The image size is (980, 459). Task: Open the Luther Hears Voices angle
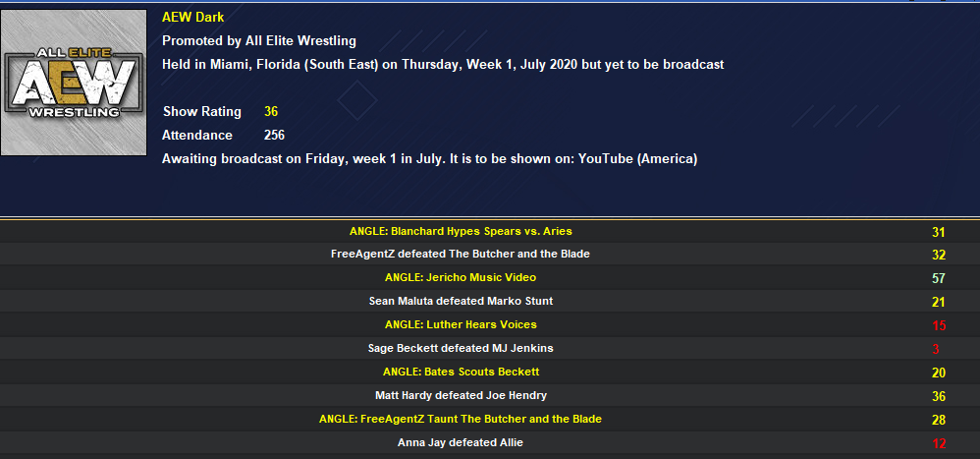(x=461, y=325)
